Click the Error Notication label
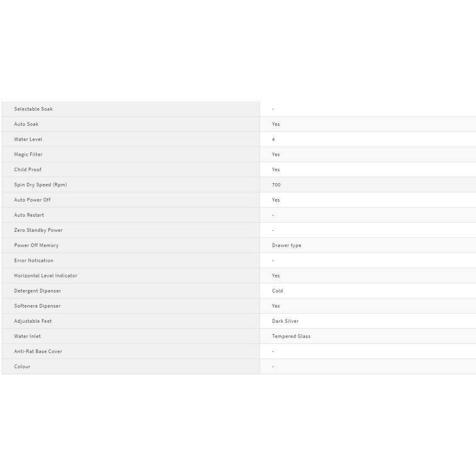Screen dimensions: 476x476 tap(34, 260)
